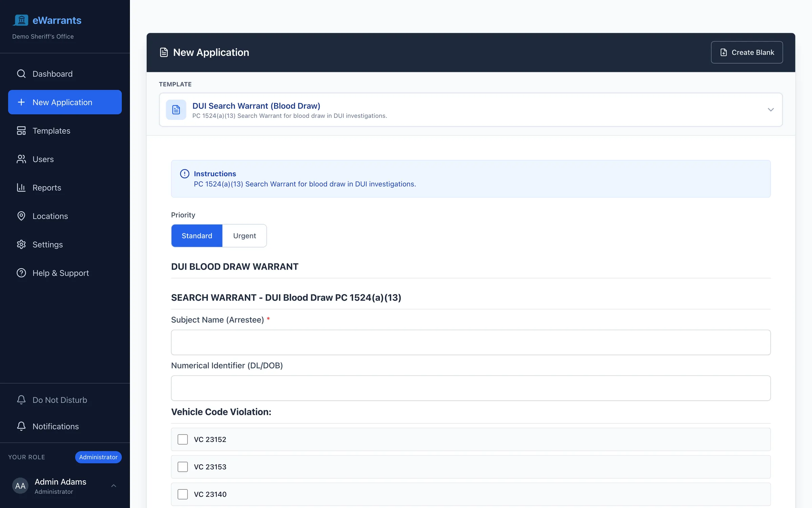Click the Notifications bell icon
This screenshot has width=812, height=508.
pos(21,426)
